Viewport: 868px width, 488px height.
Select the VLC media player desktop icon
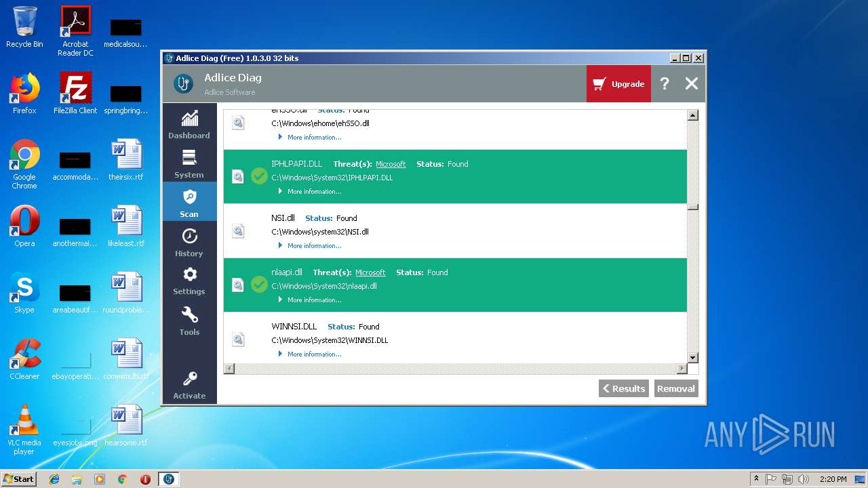click(x=24, y=430)
